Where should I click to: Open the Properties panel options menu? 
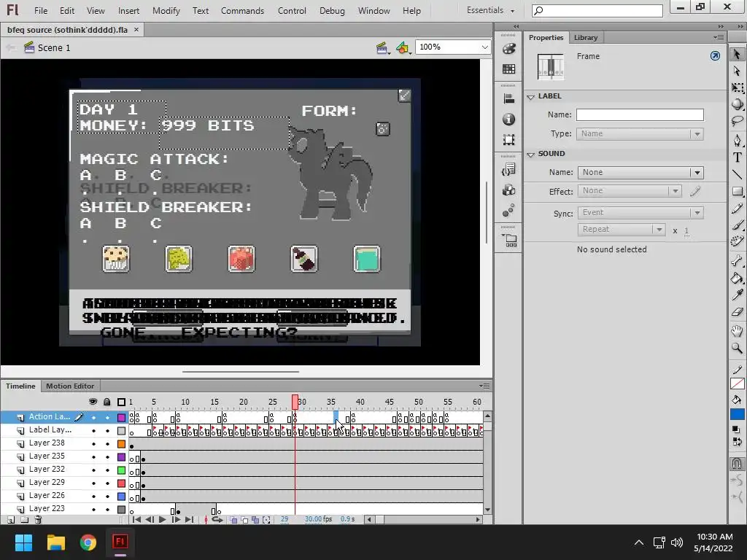(719, 38)
